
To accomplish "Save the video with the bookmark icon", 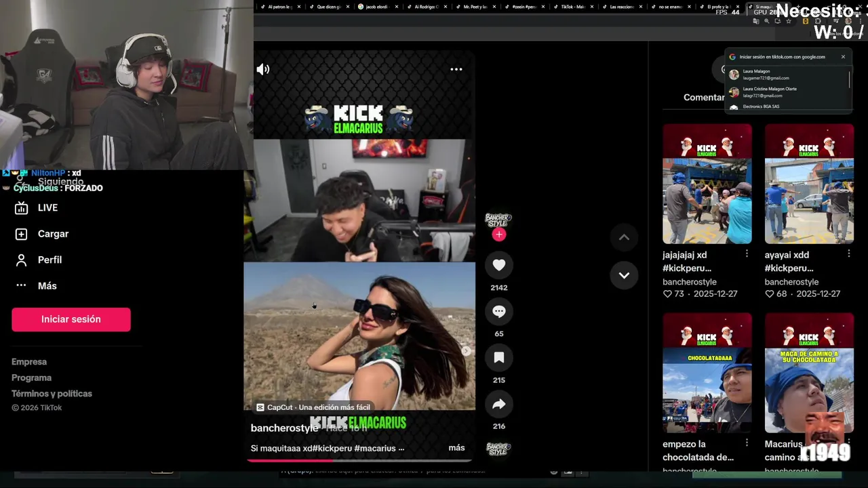I will pyautogui.click(x=499, y=357).
